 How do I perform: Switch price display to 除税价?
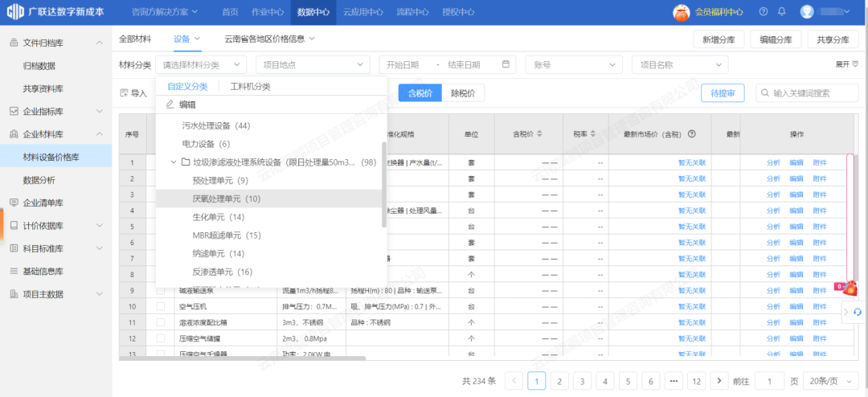[462, 93]
